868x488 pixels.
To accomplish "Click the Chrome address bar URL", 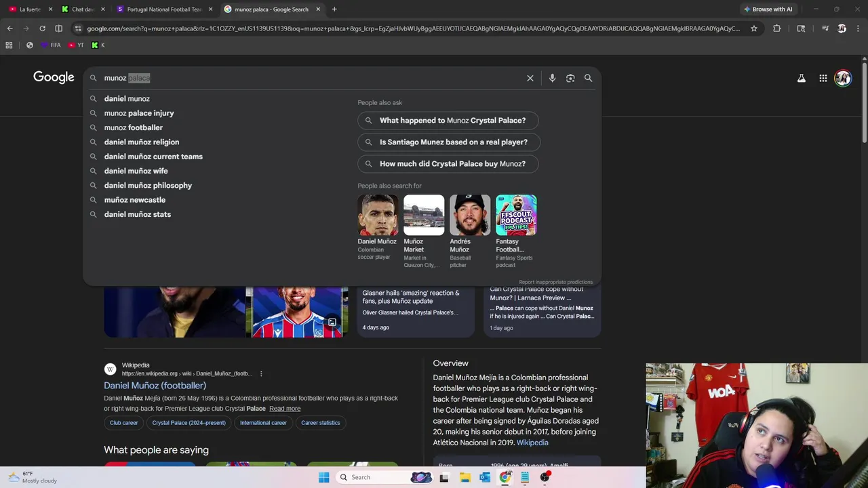I will (414, 28).
